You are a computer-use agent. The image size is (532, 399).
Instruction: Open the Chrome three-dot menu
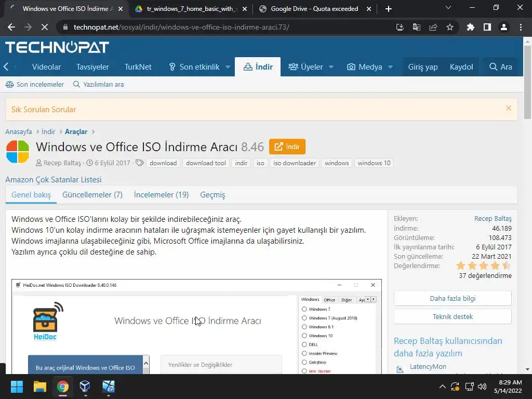(521, 27)
